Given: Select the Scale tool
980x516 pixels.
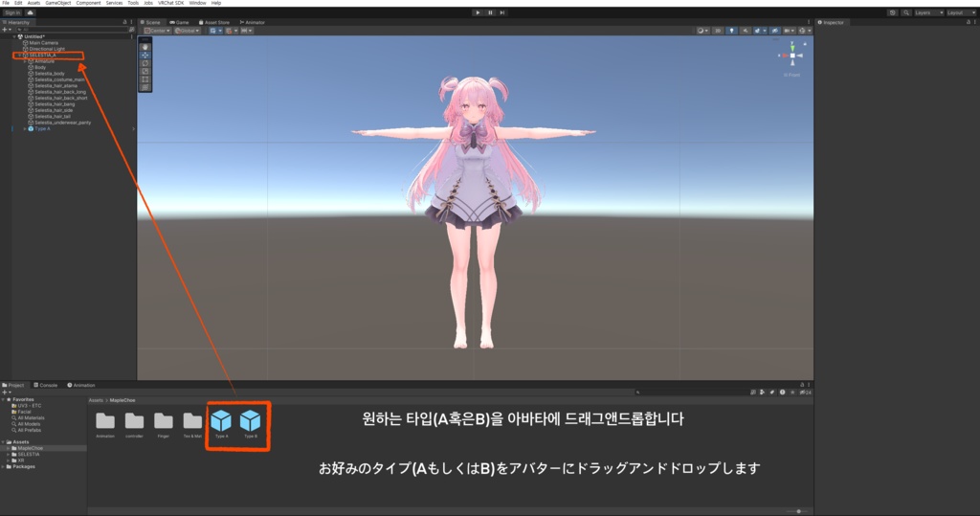Looking at the screenshot, I should [145, 71].
